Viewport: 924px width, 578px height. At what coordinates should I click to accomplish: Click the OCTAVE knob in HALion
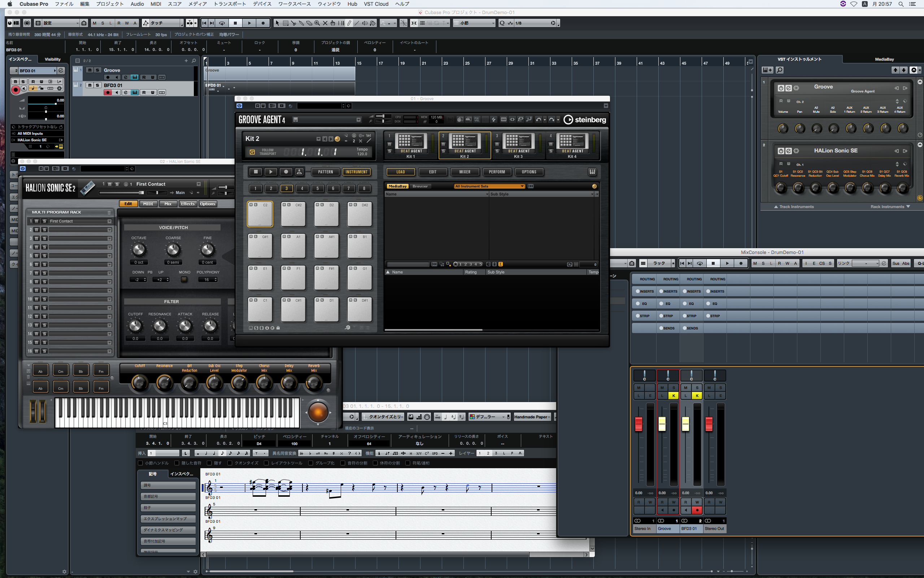[x=139, y=250]
